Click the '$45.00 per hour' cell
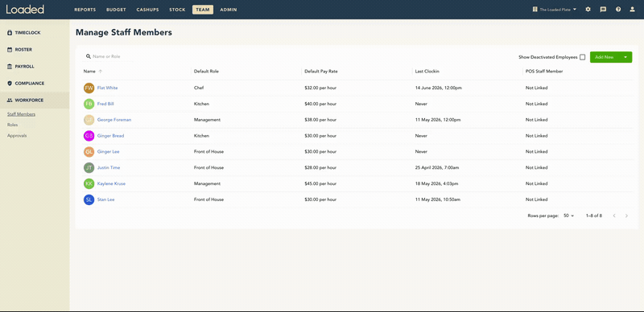This screenshot has width=644, height=312. [x=320, y=183]
